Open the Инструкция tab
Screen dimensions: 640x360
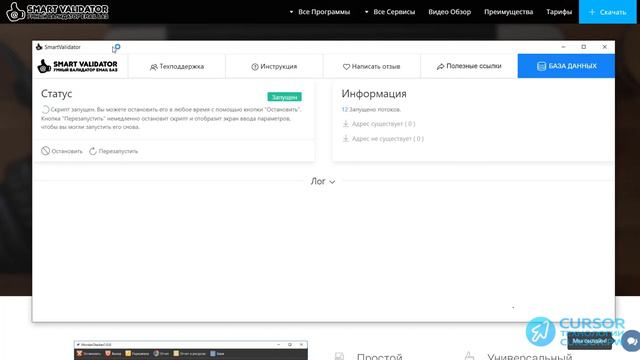(x=274, y=66)
